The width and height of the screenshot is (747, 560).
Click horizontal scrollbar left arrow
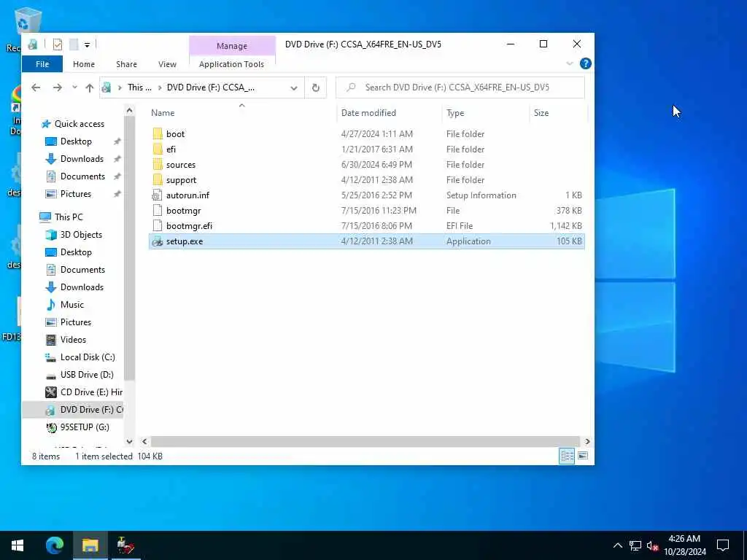(x=144, y=442)
